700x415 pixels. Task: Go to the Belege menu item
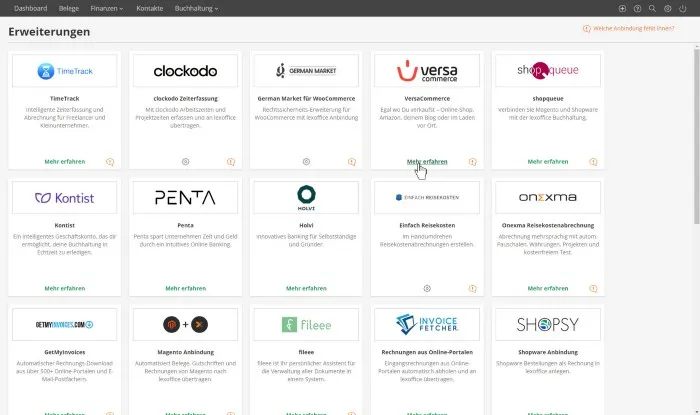click(68, 8)
